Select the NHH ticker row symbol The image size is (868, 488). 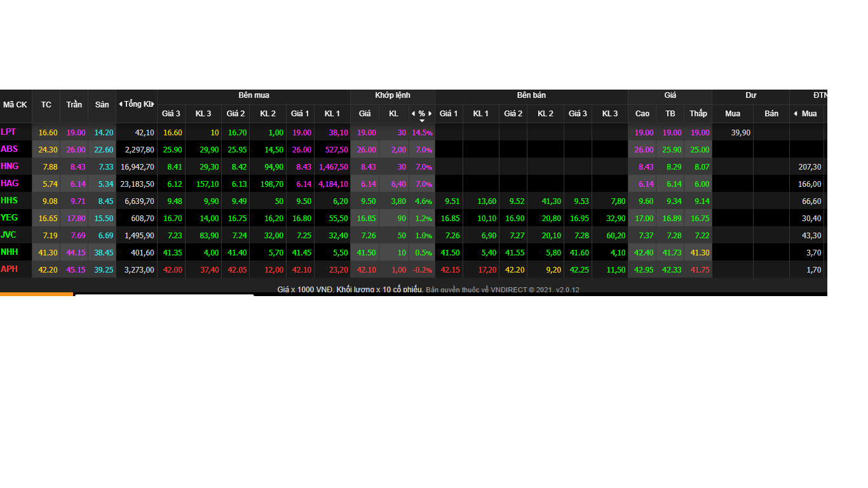pyautogui.click(x=9, y=252)
